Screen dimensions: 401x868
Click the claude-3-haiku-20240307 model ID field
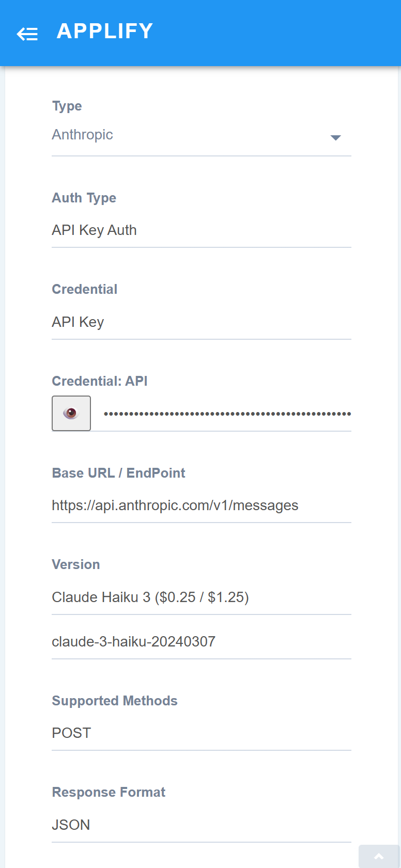click(201, 642)
